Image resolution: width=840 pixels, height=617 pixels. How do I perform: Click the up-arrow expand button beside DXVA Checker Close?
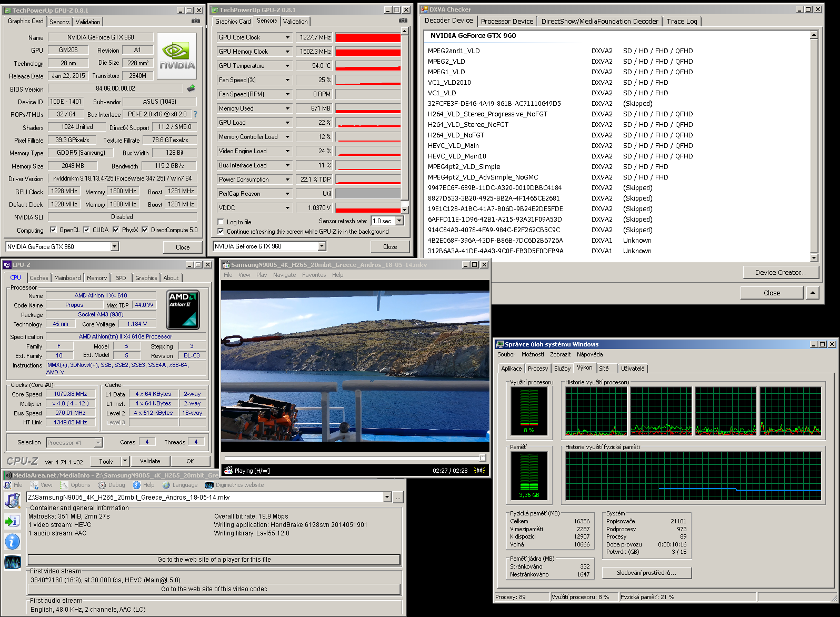tap(813, 293)
